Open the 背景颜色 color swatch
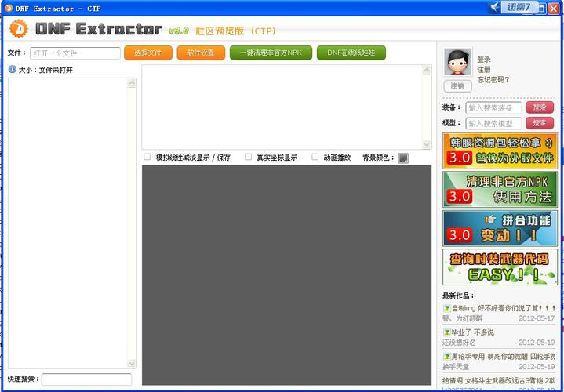The width and height of the screenshot is (564, 392). (x=403, y=158)
